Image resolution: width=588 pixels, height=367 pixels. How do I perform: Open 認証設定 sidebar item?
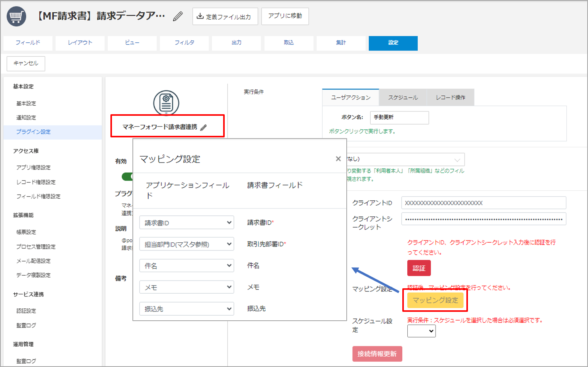coord(26,311)
